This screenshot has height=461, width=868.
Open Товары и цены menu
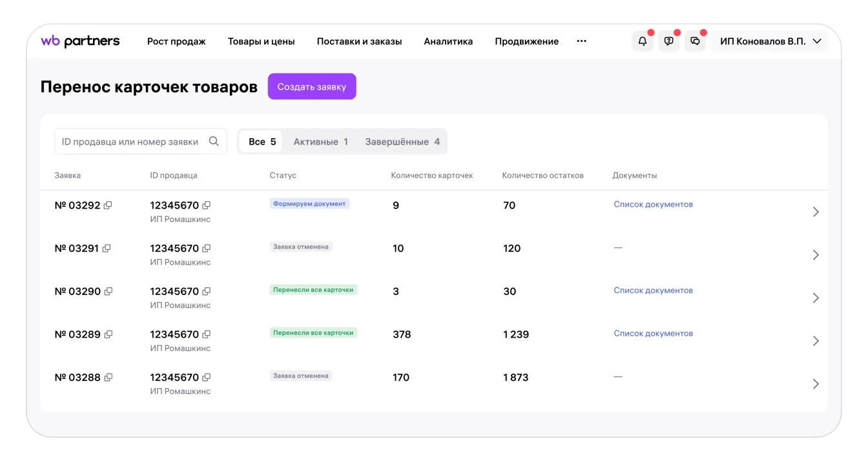point(261,41)
